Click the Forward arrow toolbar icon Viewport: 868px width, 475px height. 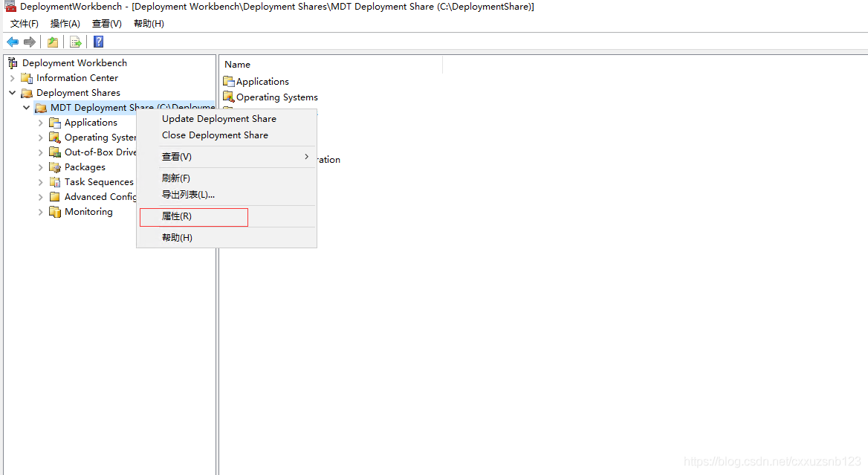click(30, 42)
